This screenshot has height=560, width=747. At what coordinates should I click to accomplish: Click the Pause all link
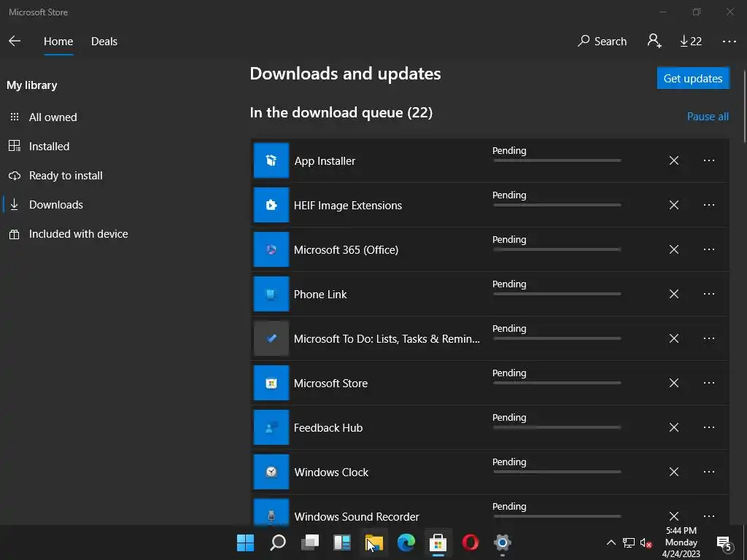click(x=708, y=117)
